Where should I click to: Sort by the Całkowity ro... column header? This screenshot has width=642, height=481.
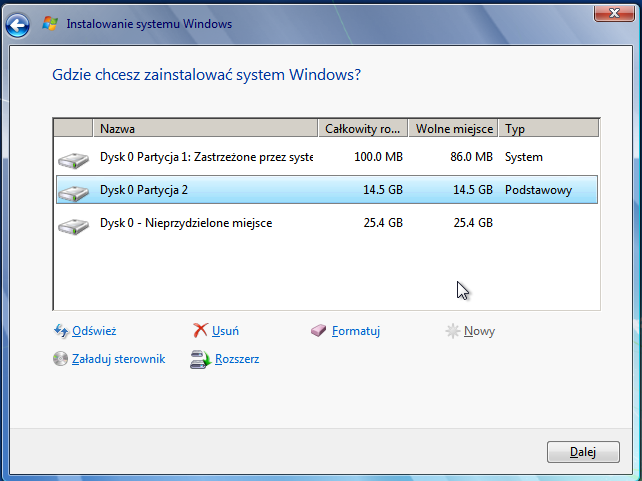click(363, 129)
